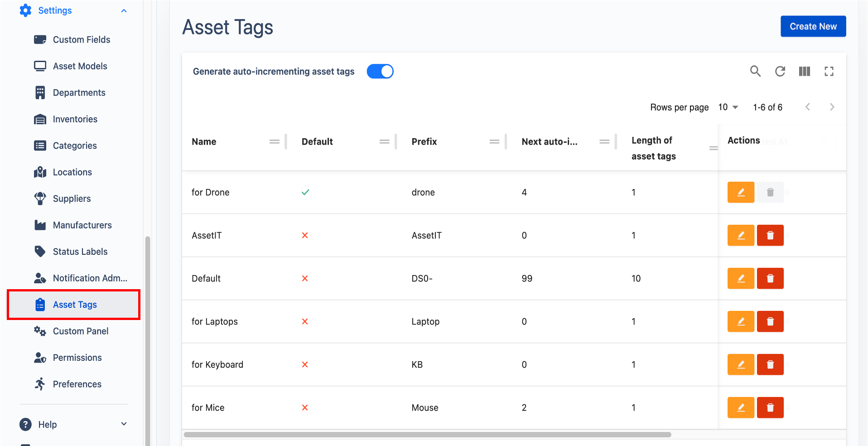Image resolution: width=868 pixels, height=446 pixels.
Task: Open the column visibility icon
Action: pyautogui.click(x=804, y=71)
